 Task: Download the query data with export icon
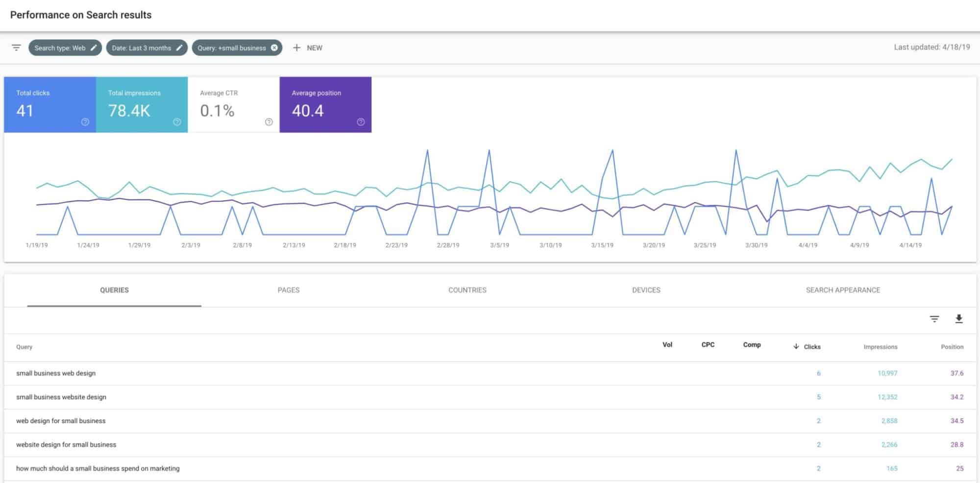[x=958, y=318]
